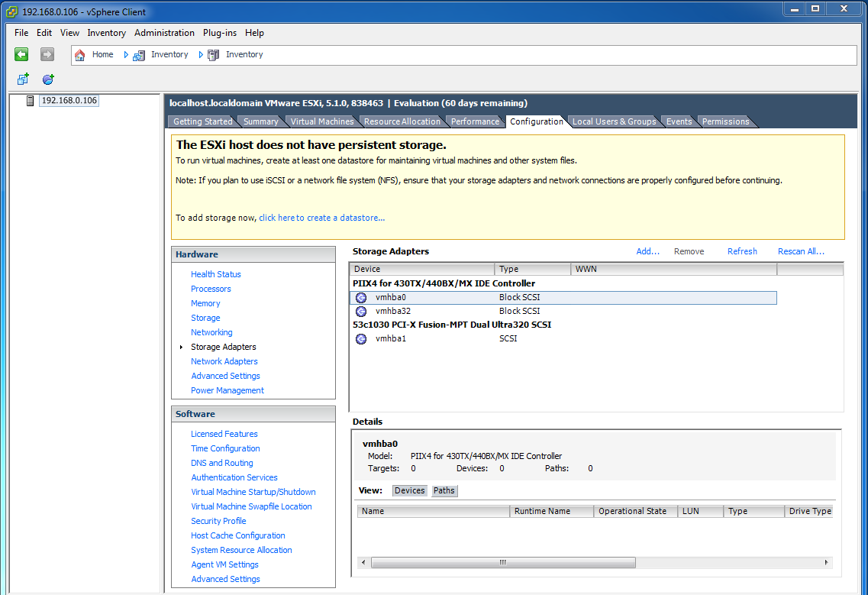
Task: Open Power Management link
Action: pyautogui.click(x=227, y=390)
